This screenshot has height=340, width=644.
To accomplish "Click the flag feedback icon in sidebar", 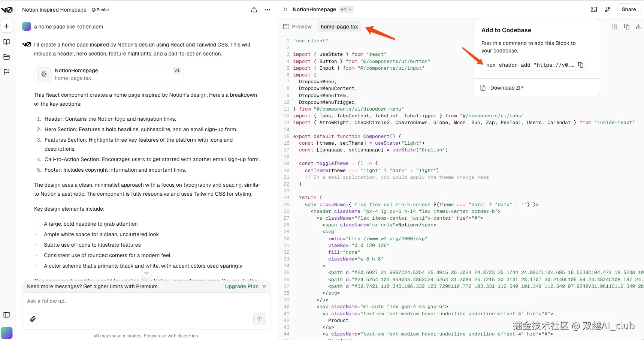I will [x=7, y=72].
